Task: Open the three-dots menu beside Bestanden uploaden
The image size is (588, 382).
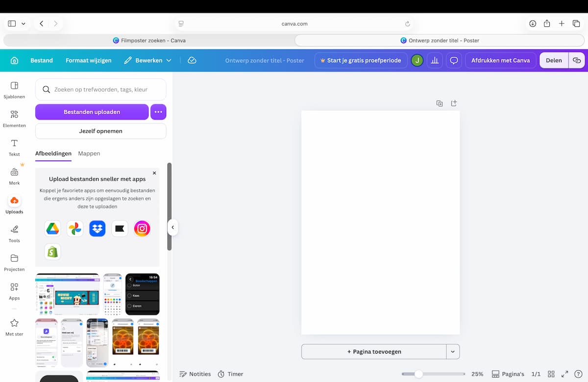Action: pyautogui.click(x=158, y=112)
